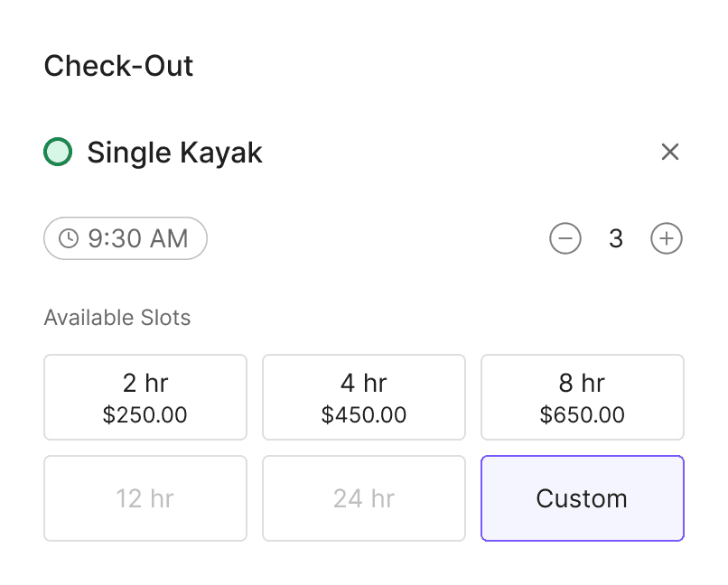Select the Custom duration option
This screenshot has width=728, height=585.
click(x=583, y=498)
